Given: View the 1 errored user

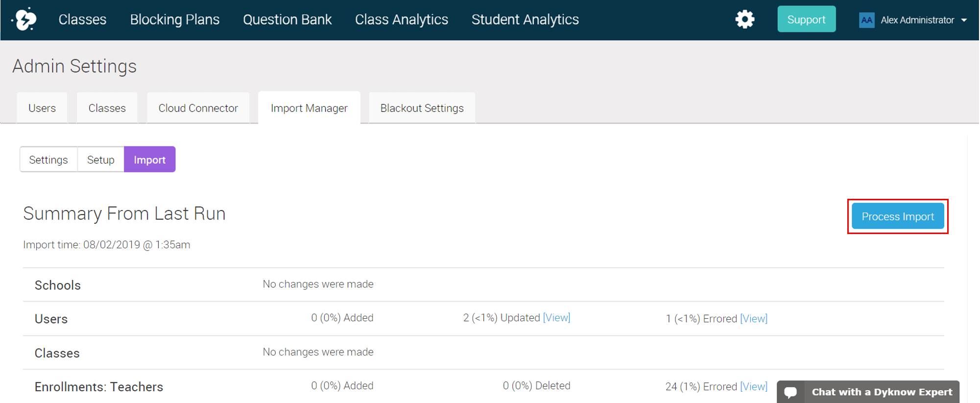Looking at the screenshot, I should tap(754, 319).
